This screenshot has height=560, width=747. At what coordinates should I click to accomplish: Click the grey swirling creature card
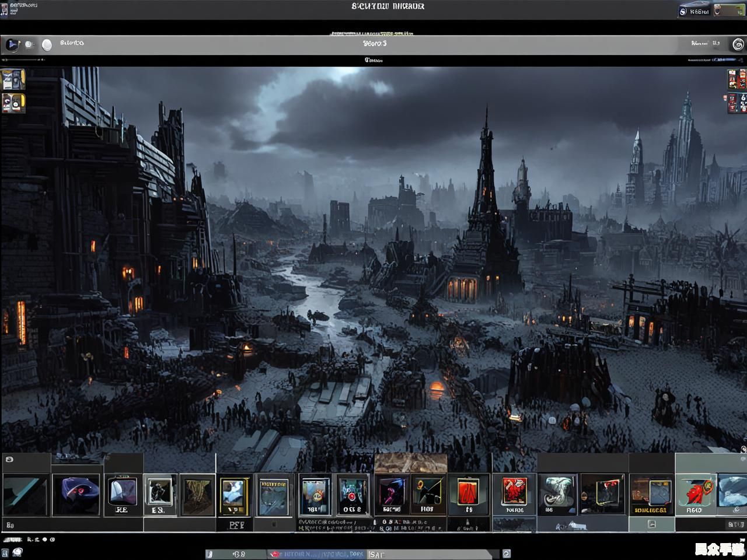pos(557,493)
